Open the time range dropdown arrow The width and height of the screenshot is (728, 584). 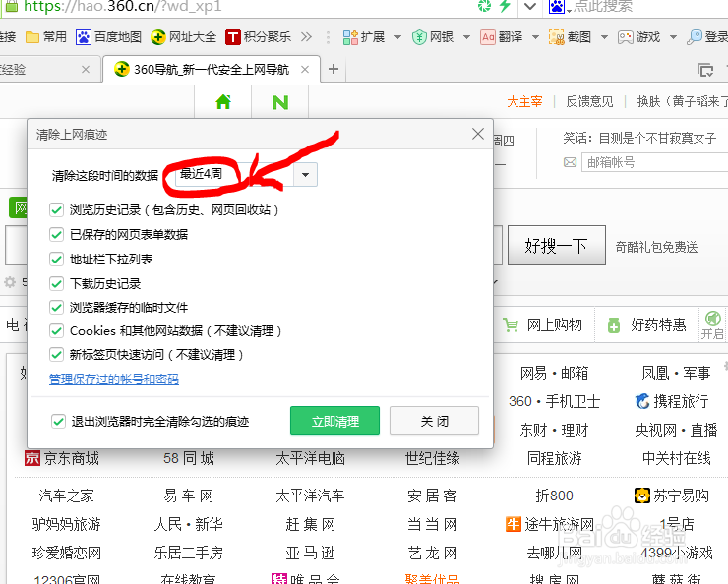(305, 175)
